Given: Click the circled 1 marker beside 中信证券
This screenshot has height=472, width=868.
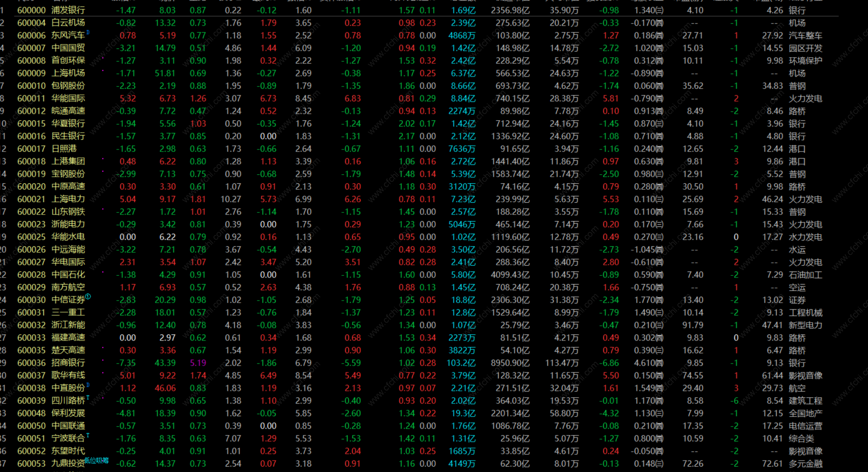Looking at the screenshot, I should click(x=88, y=297).
